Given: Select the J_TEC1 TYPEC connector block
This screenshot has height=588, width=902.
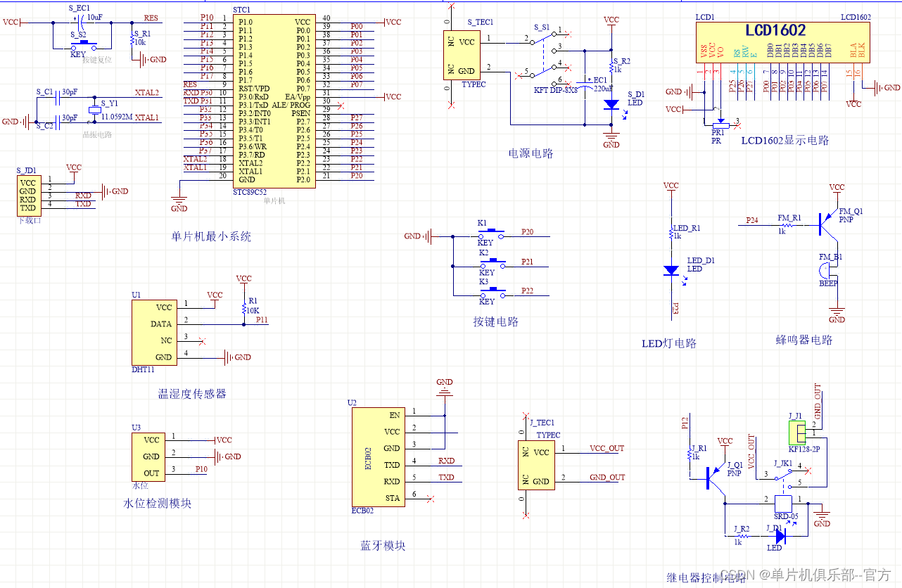Looking at the screenshot, I should click(x=537, y=466).
